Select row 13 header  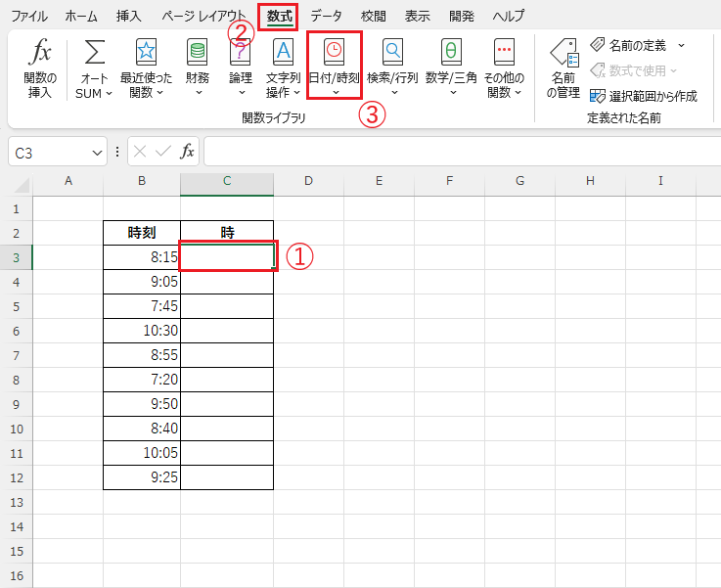tap(17, 502)
